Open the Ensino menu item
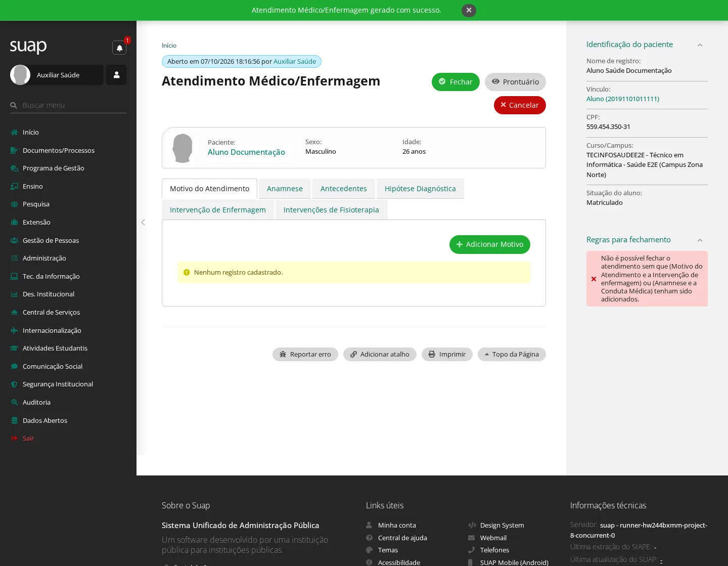The image size is (728, 566). coord(33,186)
